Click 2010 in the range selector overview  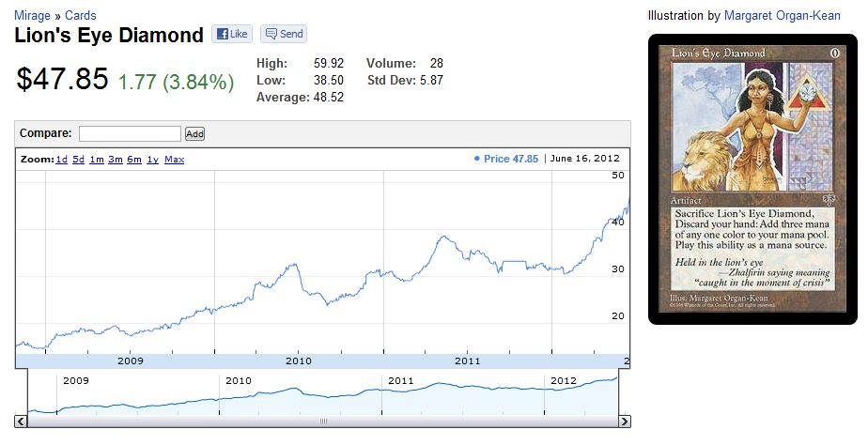(239, 381)
